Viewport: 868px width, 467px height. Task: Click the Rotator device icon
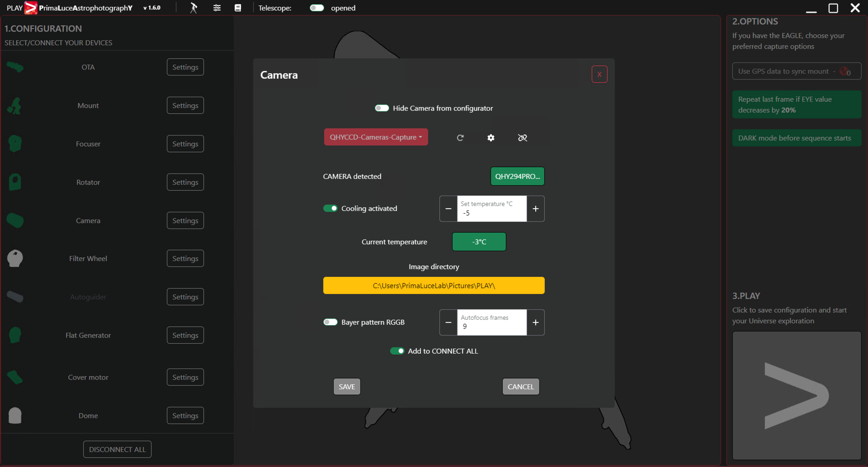tap(15, 182)
